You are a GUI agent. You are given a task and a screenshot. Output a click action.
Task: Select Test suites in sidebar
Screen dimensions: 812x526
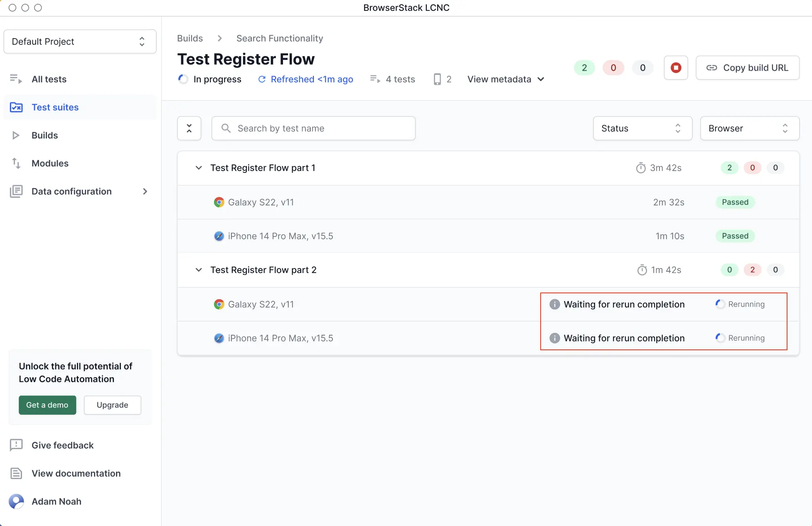pyautogui.click(x=80, y=107)
